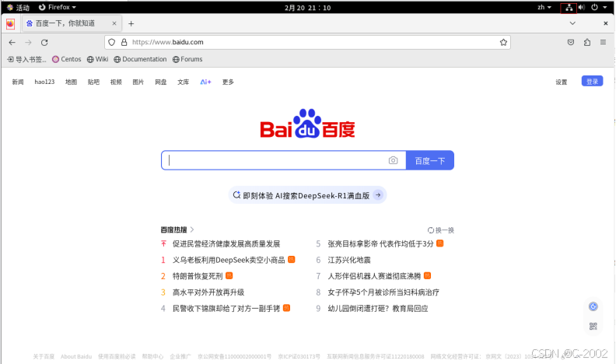
Task: Open the Pocket save icon
Action: 571,43
